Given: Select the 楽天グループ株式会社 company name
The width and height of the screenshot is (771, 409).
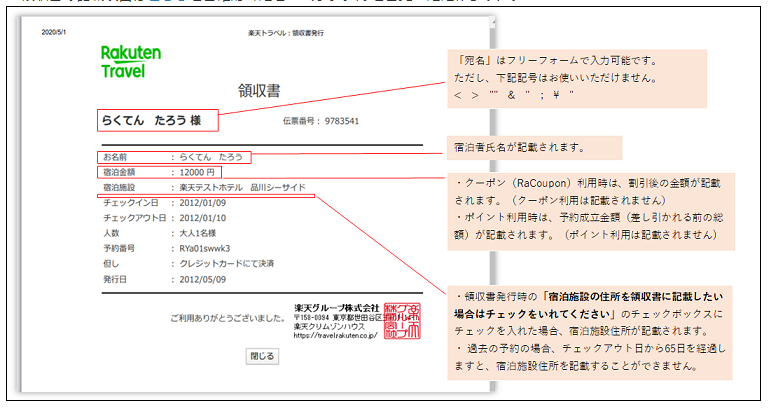Looking at the screenshot, I should click(x=337, y=308).
